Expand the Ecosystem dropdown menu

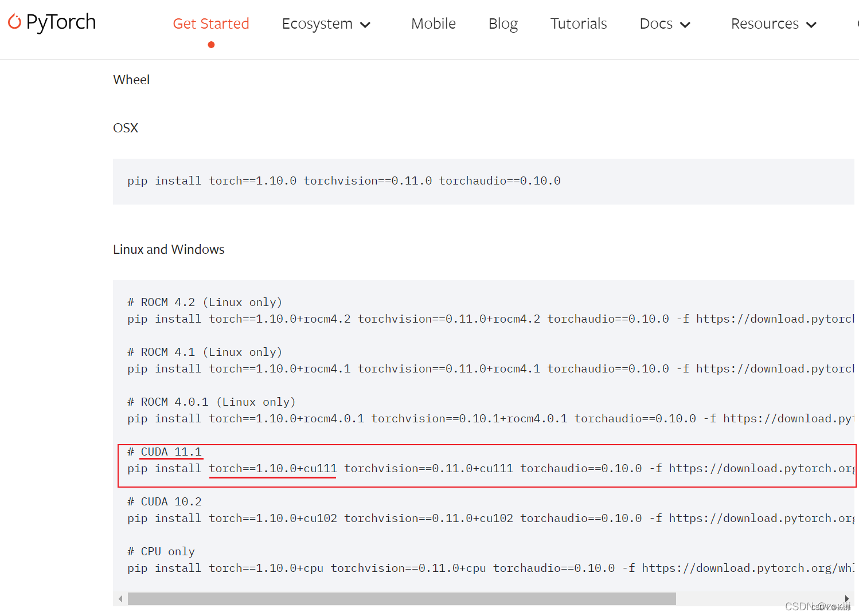point(326,23)
